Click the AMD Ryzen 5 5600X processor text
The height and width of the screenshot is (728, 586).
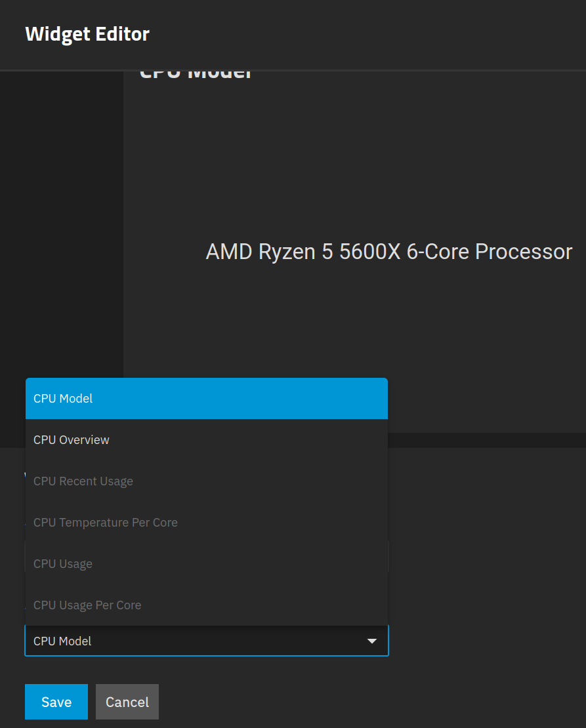(389, 252)
